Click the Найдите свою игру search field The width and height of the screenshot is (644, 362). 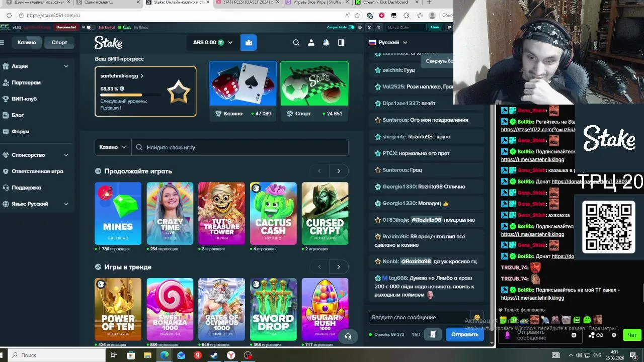pos(240,147)
